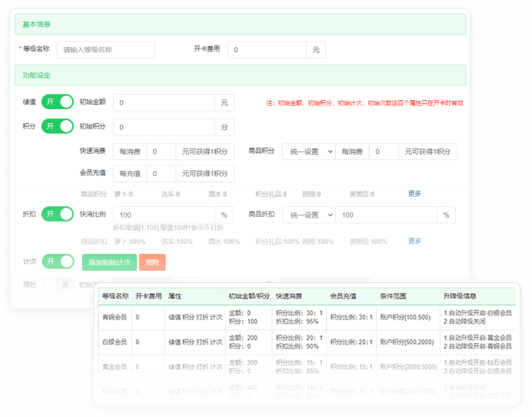The width and height of the screenshot is (532, 417).
Task: Click the 快速消费 每消费 value field
Action: click(161, 152)
